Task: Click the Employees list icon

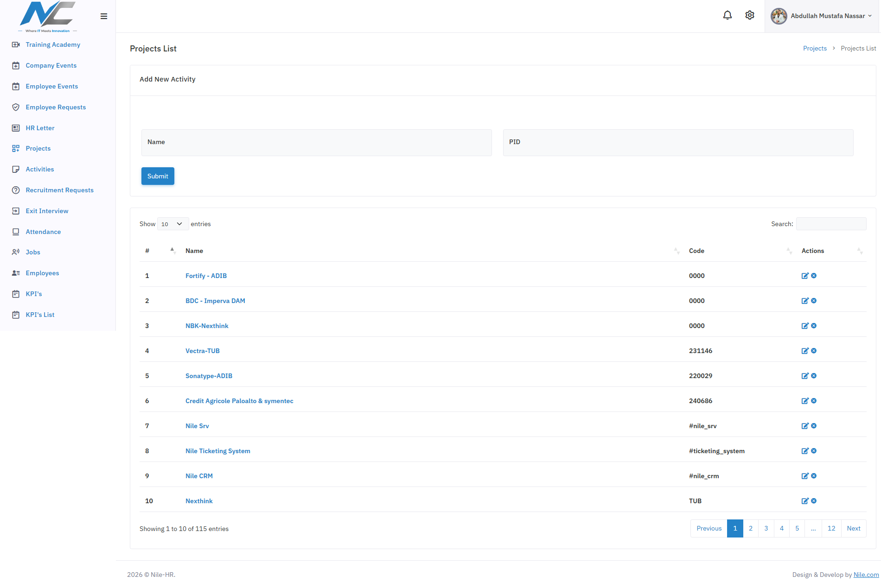Action: coord(16,273)
